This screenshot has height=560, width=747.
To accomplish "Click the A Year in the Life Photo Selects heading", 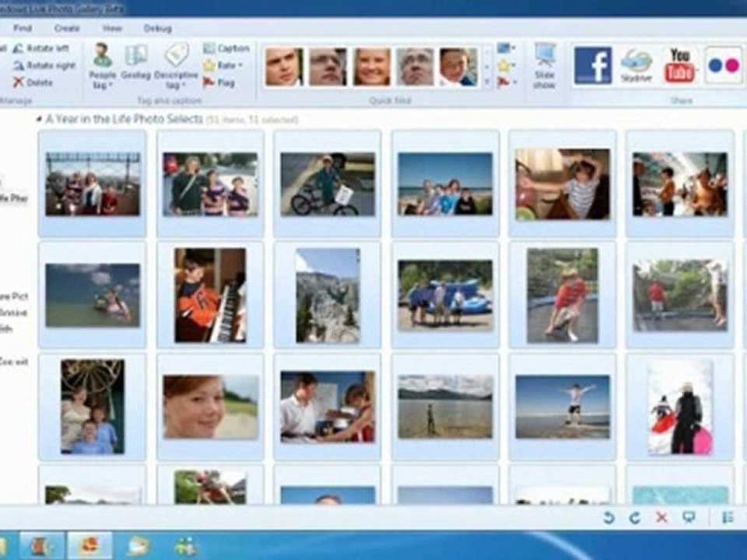I will [x=124, y=118].
